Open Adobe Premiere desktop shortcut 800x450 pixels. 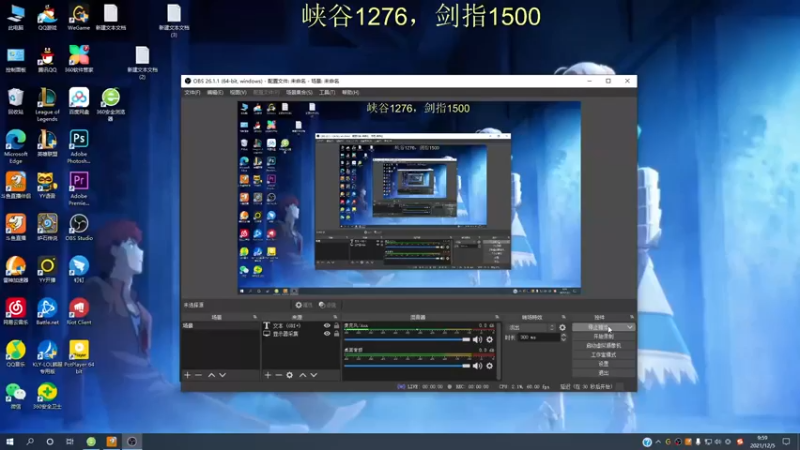(x=79, y=188)
